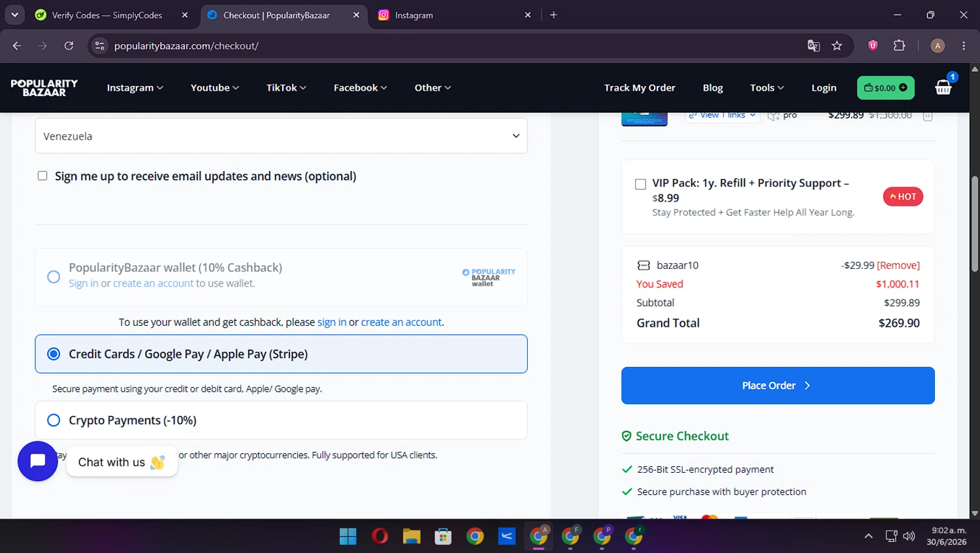Expand the Tools navigation menu
980x553 pixels.
pos(766,87)
